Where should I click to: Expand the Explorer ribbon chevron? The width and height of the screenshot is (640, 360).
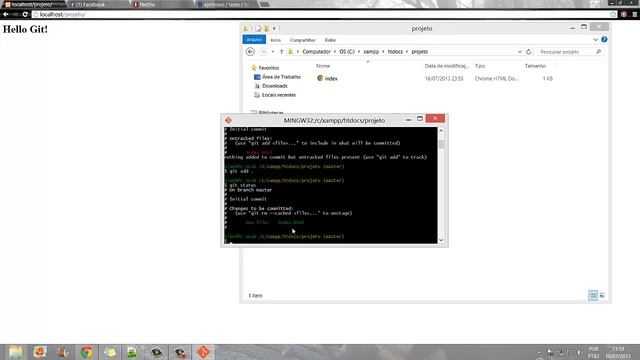click(x=596, y=40)
